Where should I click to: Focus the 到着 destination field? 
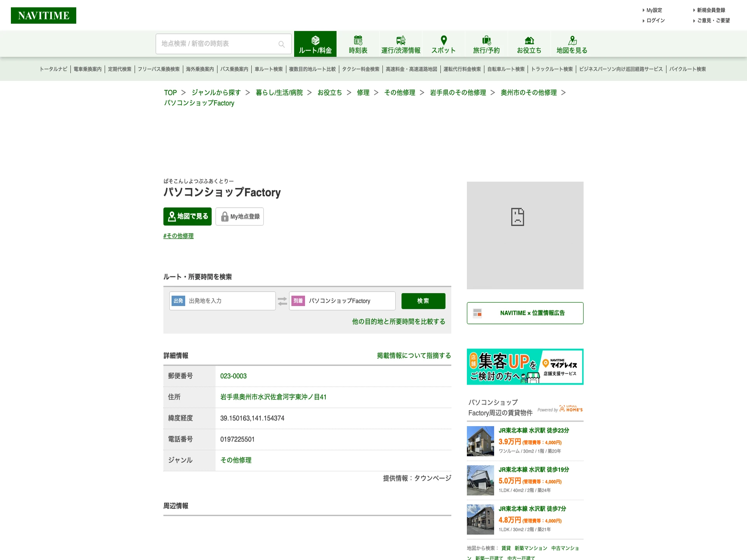coord(342,301)
